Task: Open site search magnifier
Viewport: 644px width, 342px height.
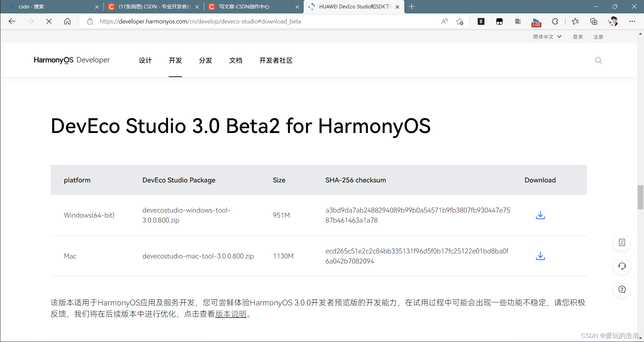Action: point(598,60)
